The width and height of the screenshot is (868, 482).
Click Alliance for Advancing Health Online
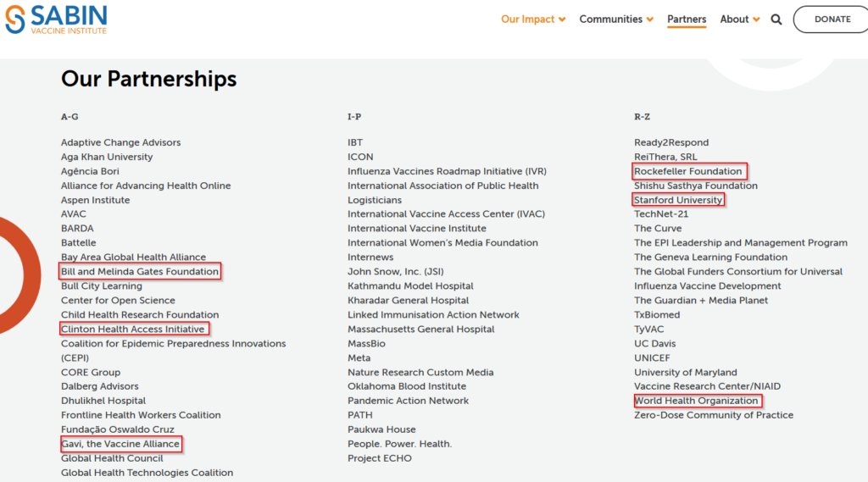(x=146, y=186)
